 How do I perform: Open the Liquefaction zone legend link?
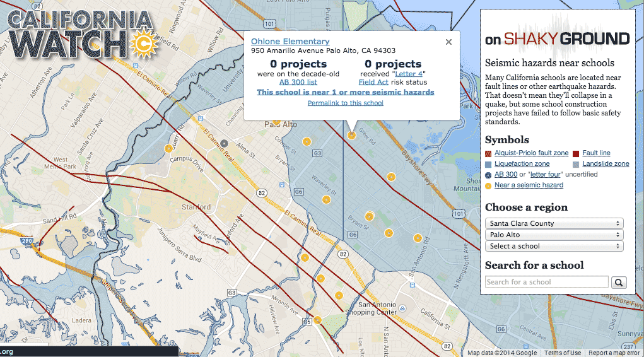click(522, 163)
